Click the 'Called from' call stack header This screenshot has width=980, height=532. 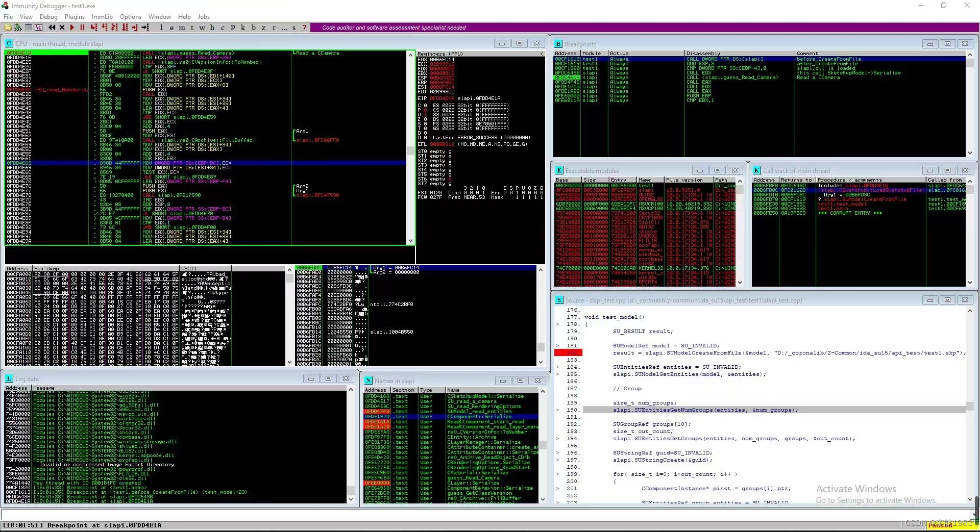pos(945,180)
